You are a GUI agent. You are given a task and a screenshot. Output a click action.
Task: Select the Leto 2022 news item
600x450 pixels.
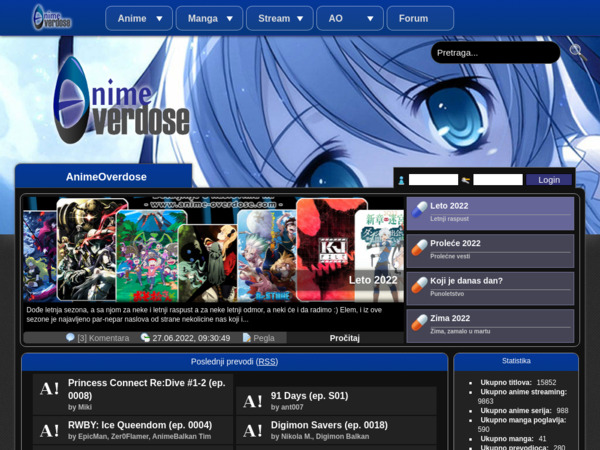tap(490, 214)
